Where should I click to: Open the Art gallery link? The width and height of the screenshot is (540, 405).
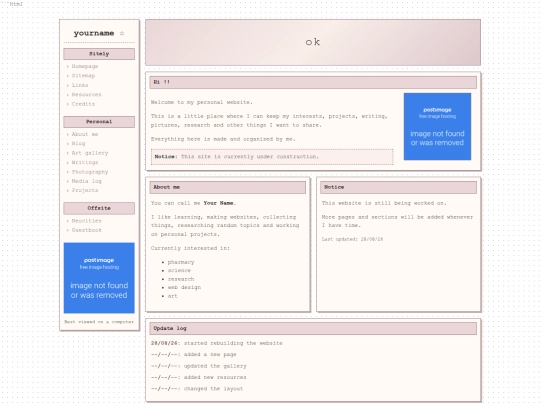tap(90, 153)
